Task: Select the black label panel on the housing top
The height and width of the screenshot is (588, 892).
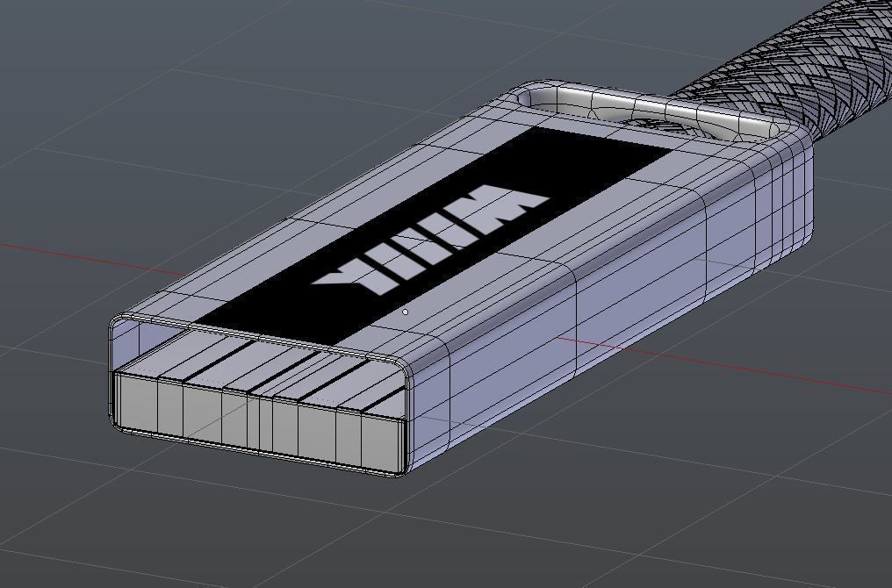Action: coord(434,236)
